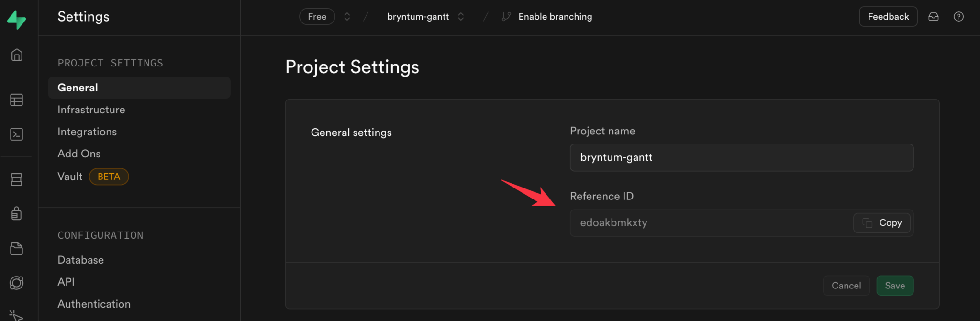The width and height of the screenshot is (980, 321).
Task: Open the Realtime cursor icon at bottom
Action: 17,315
